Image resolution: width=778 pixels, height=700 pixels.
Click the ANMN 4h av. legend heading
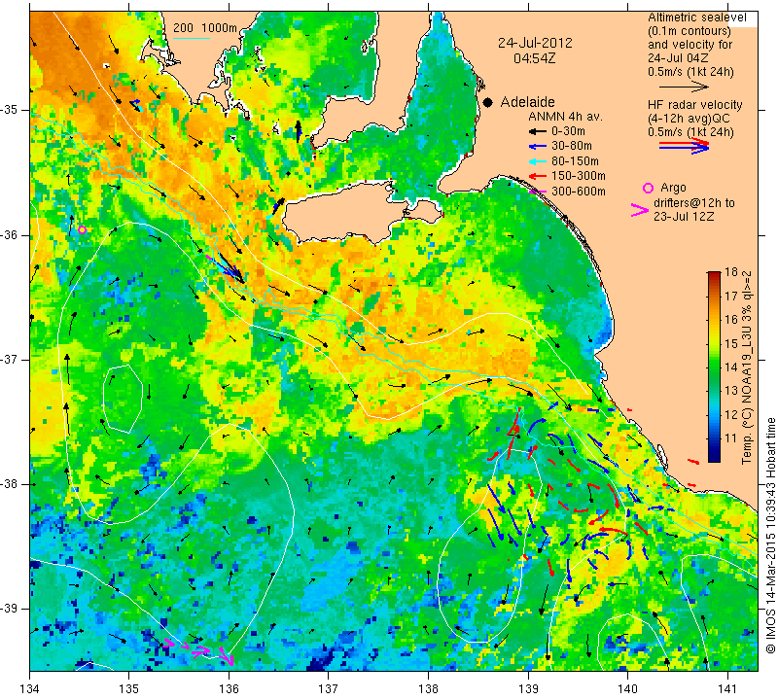tap(565, 117)
